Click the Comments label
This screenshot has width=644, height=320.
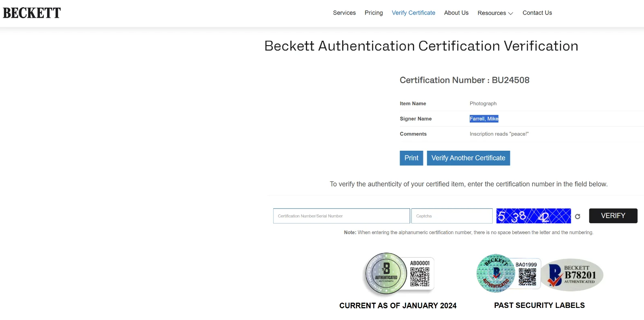pos(413,134)
